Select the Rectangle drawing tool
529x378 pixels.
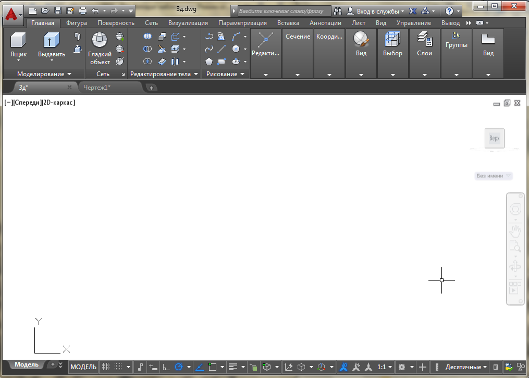click(x=222, y=61)
